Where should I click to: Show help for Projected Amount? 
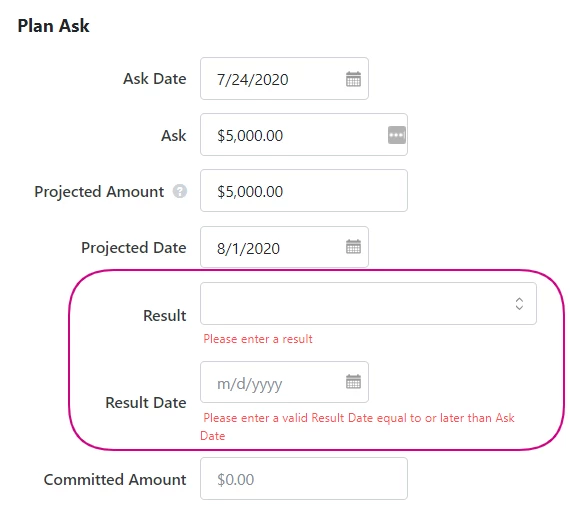coord(180,191)
